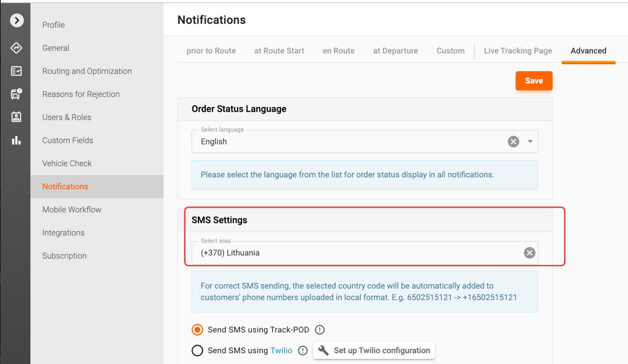Viewport: 628px width, 364px height.
Task: Click the info icon beside Twilio SMS option
Action: (x=303, y=351)
